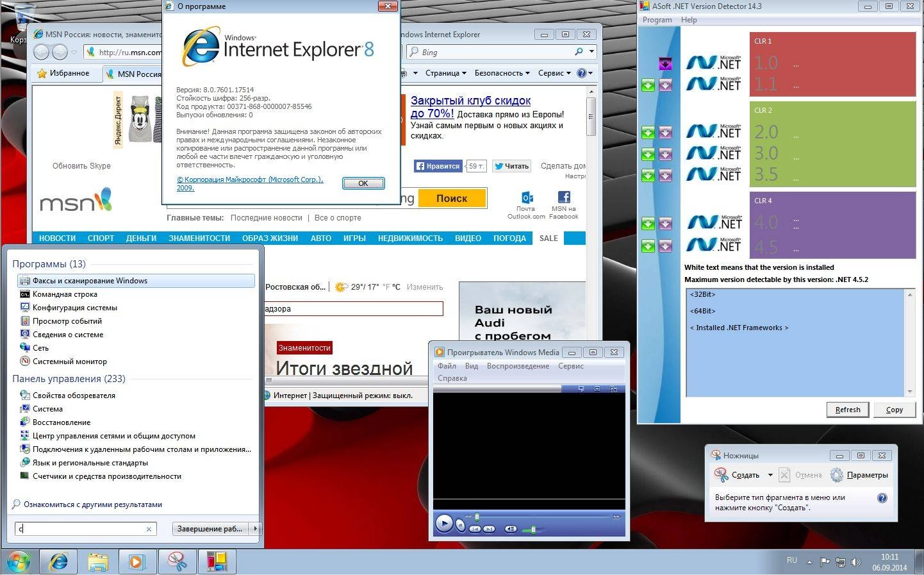The image size is (924, 575).
Task: Mute sound in Windows Media Player
Action: coord(511,529)
